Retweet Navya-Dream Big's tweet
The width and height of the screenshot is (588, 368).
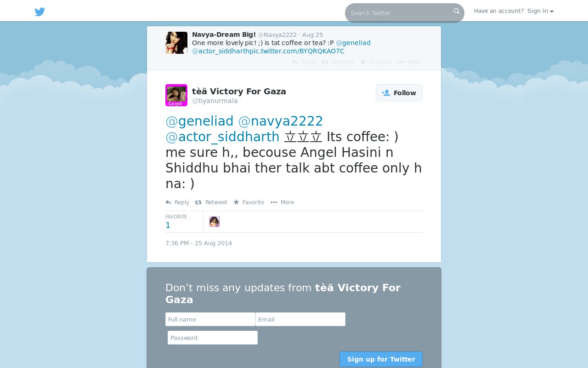tap(338, 62)
